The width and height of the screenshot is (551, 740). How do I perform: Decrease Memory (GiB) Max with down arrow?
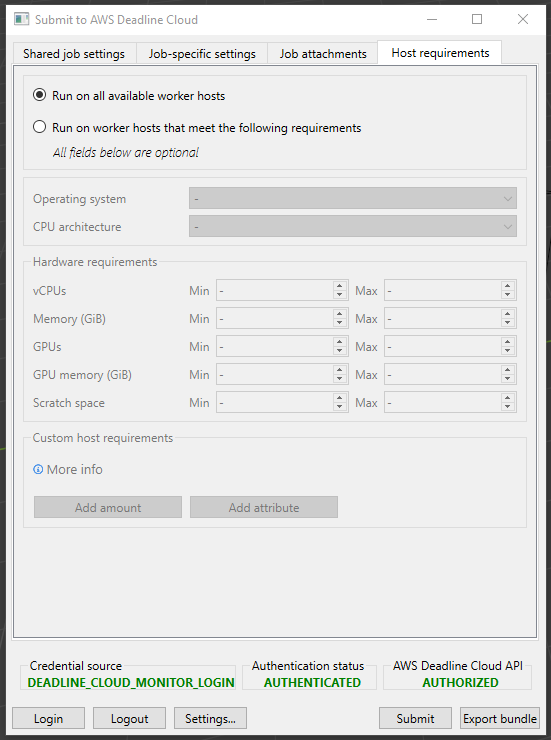pyautogui.click(x=508, y=323)
